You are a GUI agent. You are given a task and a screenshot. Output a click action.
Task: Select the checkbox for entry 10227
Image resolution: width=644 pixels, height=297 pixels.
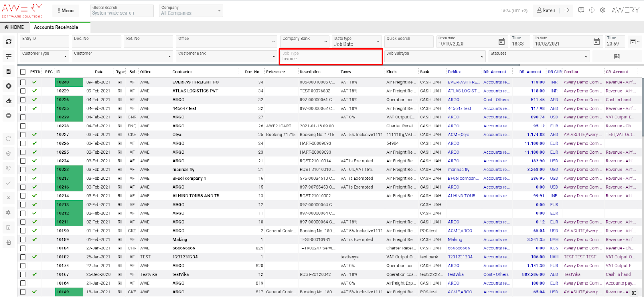tap(23, 135)
